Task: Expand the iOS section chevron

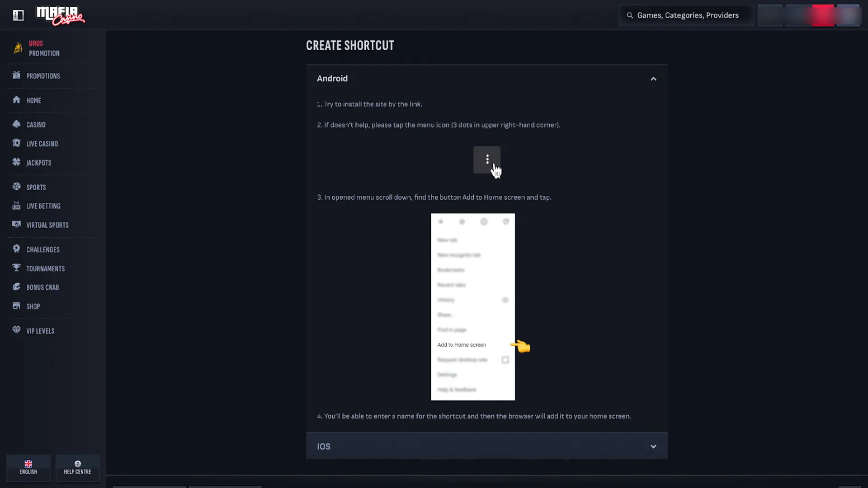Action: coord(653,446)
